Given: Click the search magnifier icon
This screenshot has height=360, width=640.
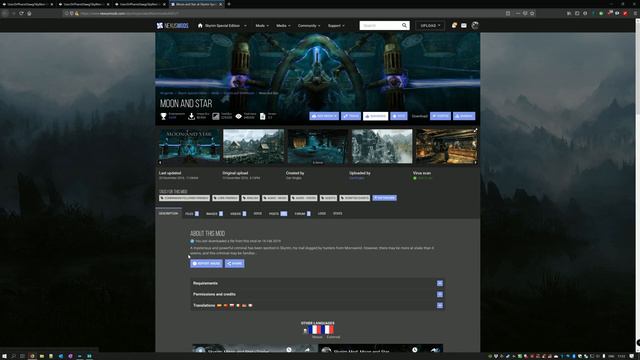Looking at the screenshot, I should 404,25.
